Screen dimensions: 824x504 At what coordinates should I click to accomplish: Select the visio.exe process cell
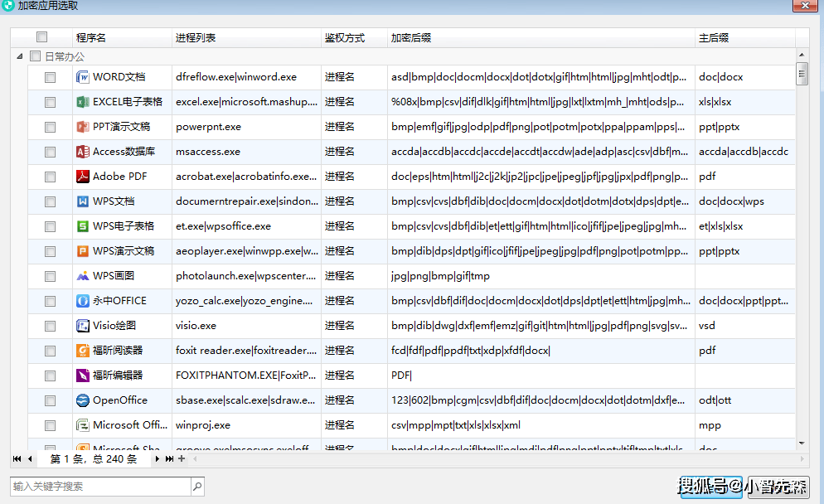246,326
